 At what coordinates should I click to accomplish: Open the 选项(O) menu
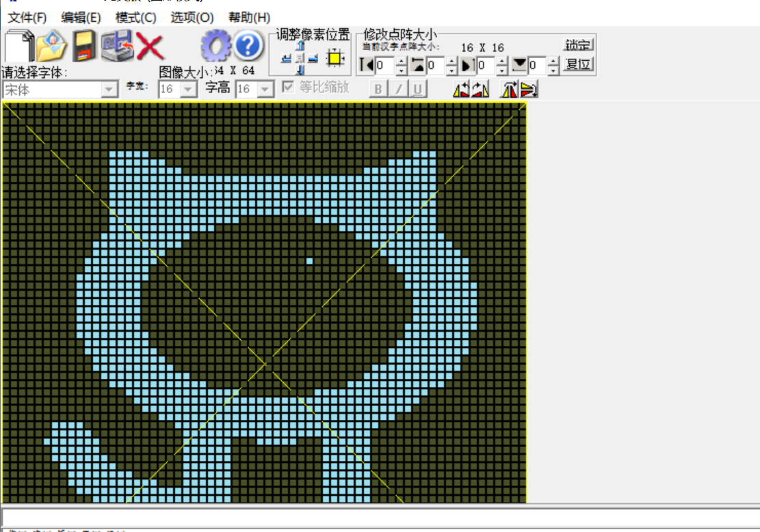192,18
